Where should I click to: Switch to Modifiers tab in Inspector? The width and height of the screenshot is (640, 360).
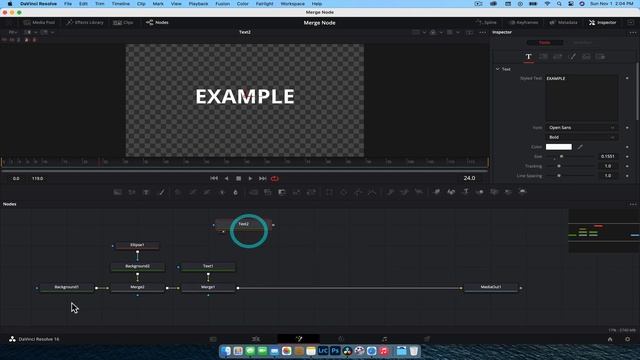pyautogui.click(x=582, y=42)
